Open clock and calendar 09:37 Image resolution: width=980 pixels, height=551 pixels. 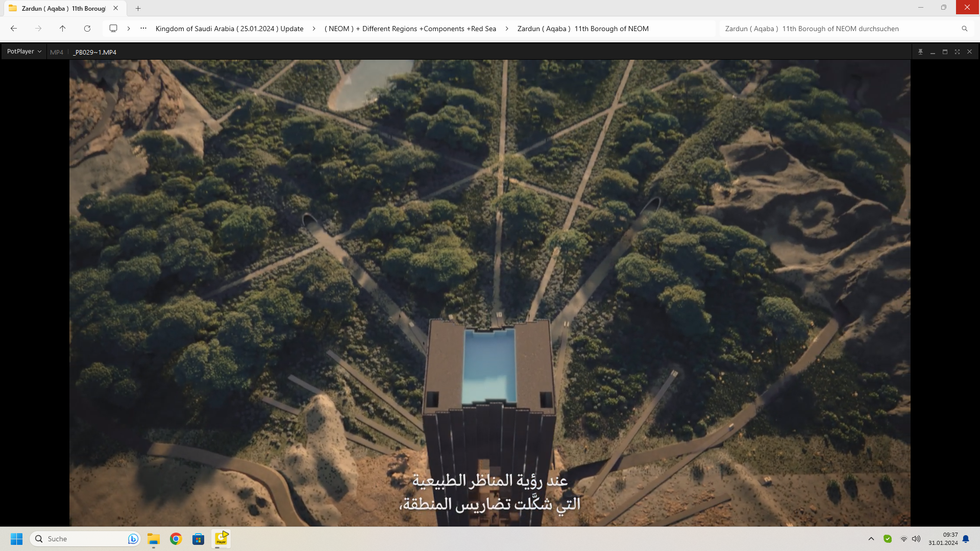pos(943,539)
